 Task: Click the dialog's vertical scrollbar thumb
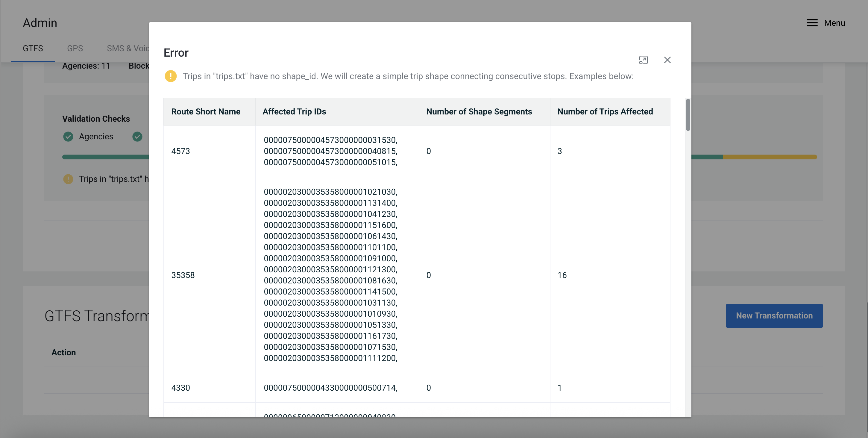click(x=688, y=115)
